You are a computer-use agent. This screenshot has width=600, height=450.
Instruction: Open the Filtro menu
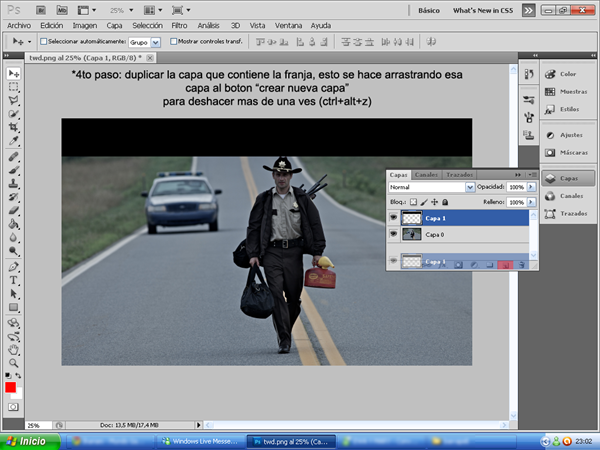pos(178,24)
